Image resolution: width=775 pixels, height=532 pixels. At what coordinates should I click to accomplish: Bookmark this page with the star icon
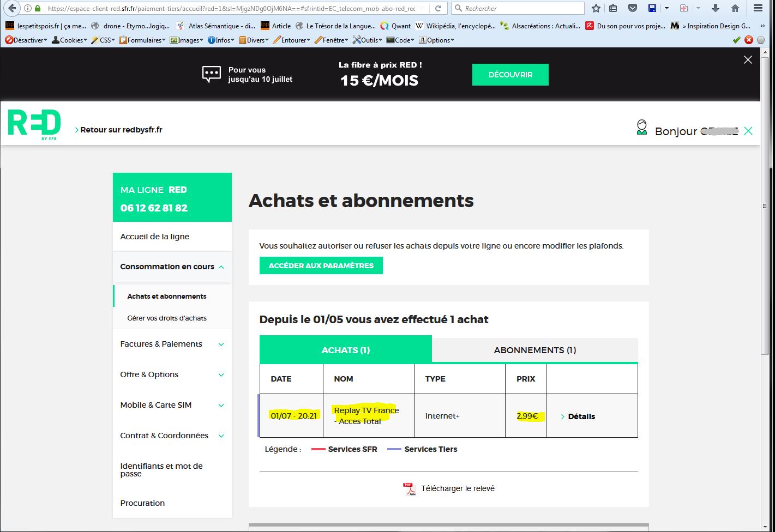pyautogui.click(x=596, y=8)
